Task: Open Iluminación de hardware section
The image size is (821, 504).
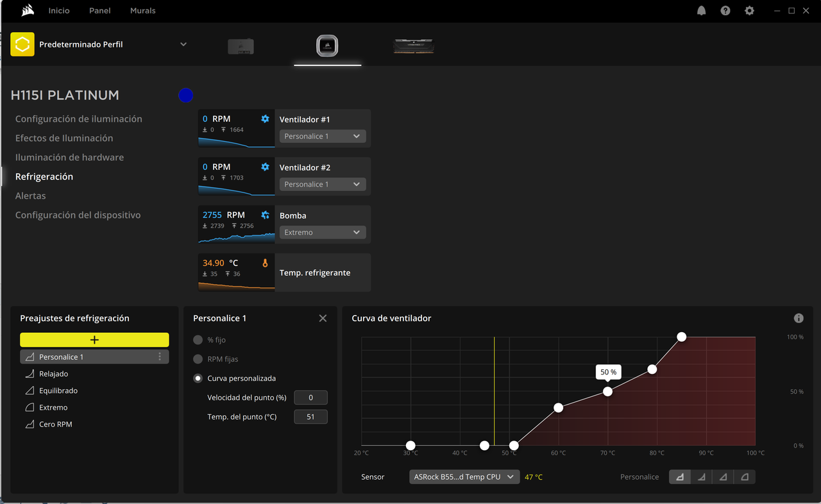Action: click(x=70, y=157)
